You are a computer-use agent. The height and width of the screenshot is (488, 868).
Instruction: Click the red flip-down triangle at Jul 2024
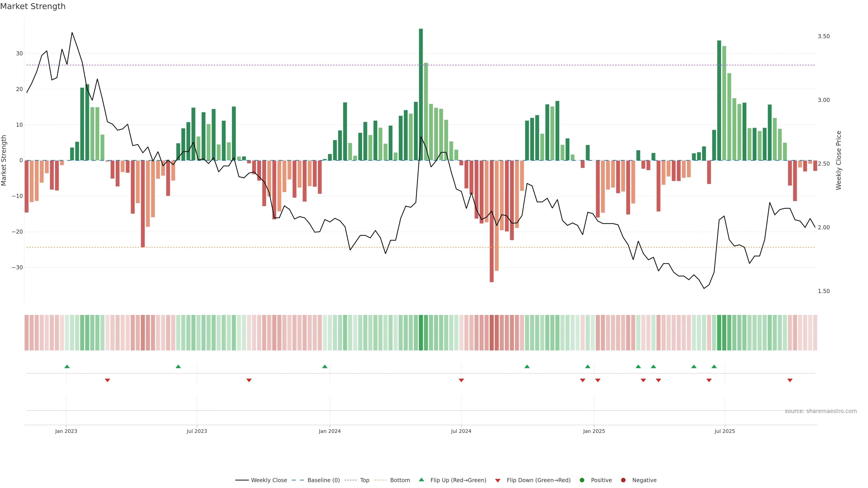pyautogui.click(x=461, y=380)
